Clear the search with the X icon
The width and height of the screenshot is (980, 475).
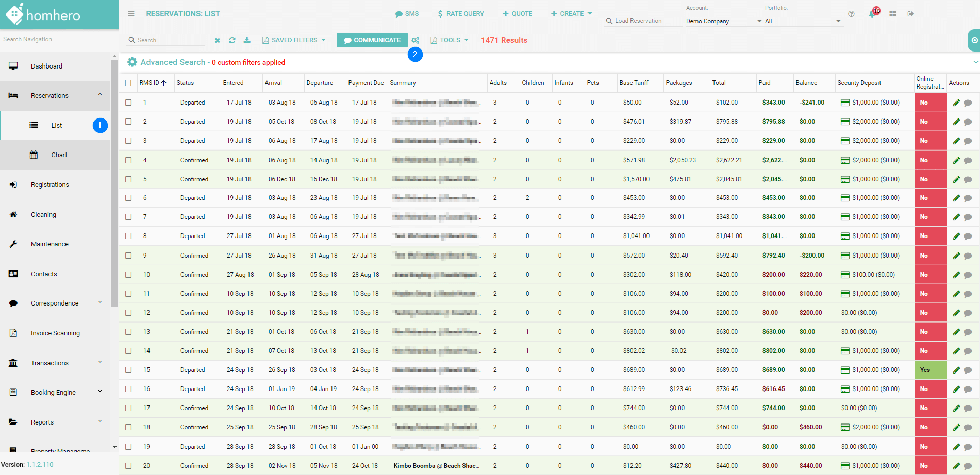(x=217, y=40)
